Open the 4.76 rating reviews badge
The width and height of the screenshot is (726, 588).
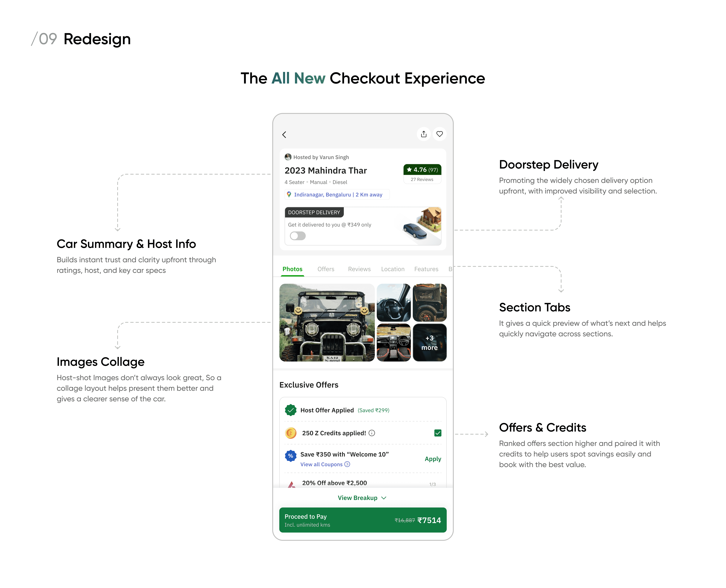[422, 174]
